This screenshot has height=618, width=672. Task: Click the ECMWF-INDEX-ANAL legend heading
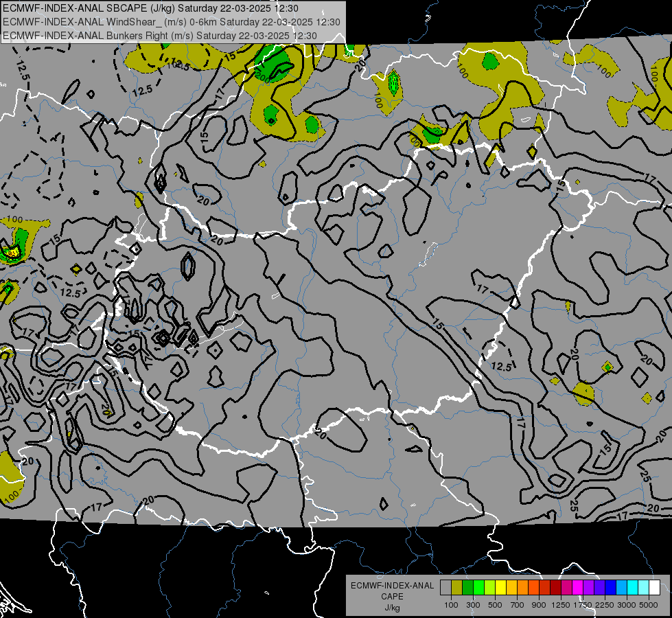coord(392,586)
